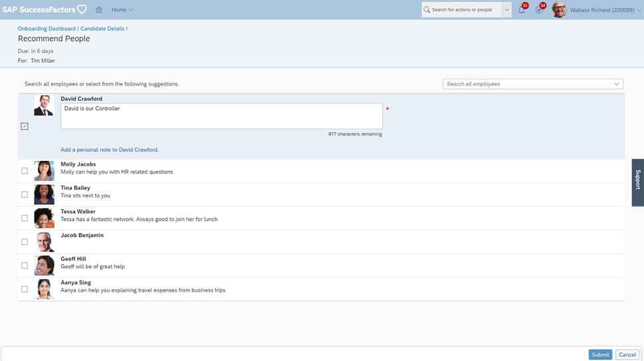Open the Candidate Details breadcrumb link

(102, 29)
